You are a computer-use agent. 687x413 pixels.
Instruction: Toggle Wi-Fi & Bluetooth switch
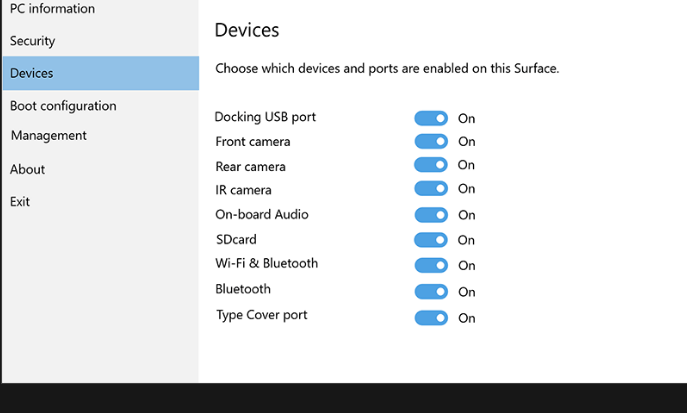point(431,265)
